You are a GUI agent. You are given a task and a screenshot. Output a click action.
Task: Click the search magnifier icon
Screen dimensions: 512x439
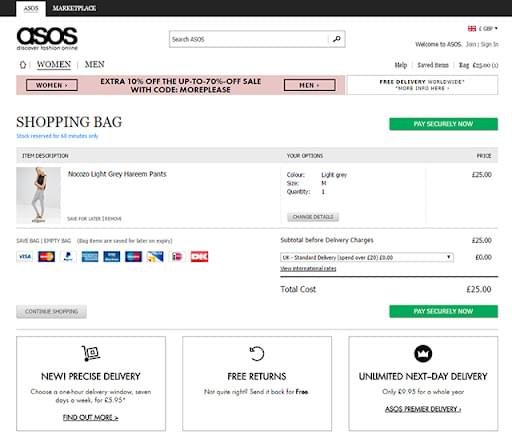click(337, 39)
